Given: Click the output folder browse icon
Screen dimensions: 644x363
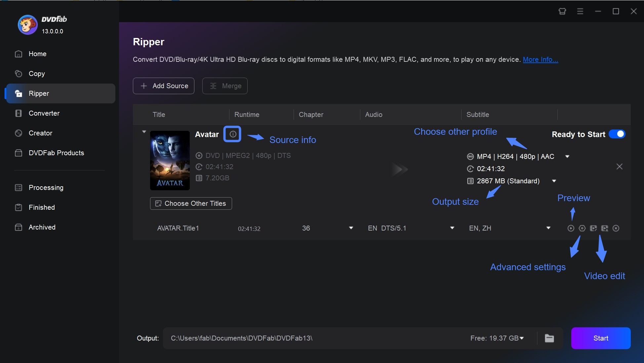Looking at the screenshot, I should coord(550,338).
